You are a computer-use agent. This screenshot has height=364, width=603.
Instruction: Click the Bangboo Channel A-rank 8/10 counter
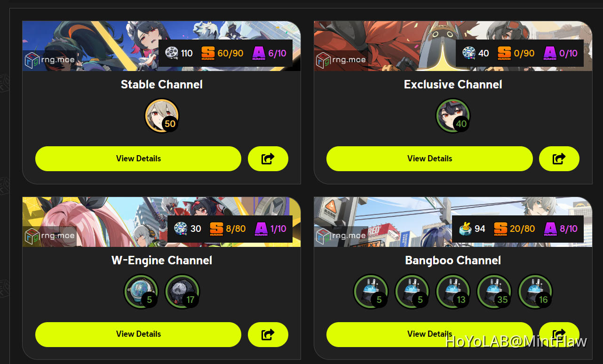pyautogui.click(x=561, y=229)
